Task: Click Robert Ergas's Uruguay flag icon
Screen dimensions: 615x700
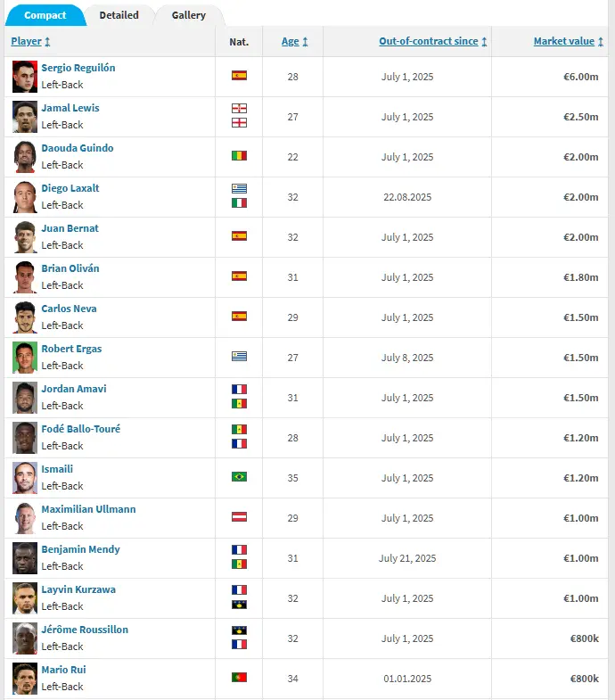Action: pos(239,357)
